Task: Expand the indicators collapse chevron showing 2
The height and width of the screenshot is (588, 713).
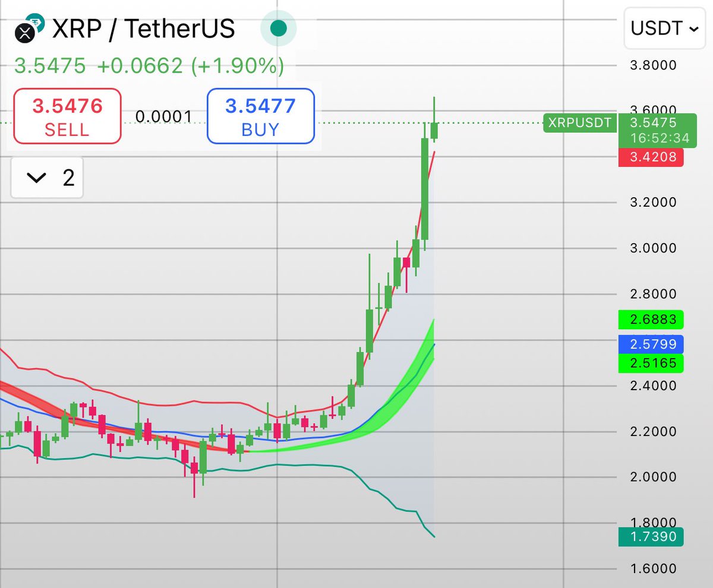Action: click(x=48, y=178)
